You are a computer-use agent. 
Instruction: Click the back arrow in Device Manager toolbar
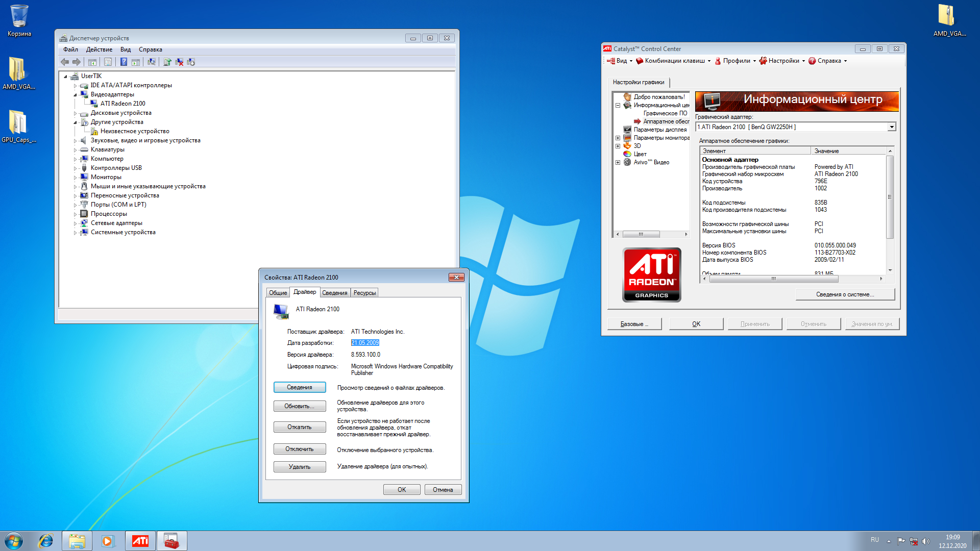[65, 62]
